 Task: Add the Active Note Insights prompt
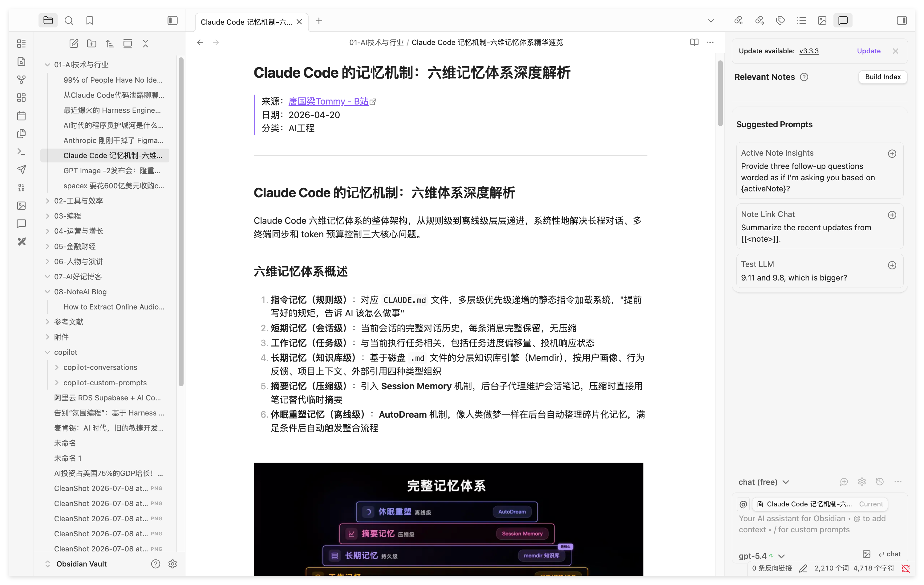[892, 153]
